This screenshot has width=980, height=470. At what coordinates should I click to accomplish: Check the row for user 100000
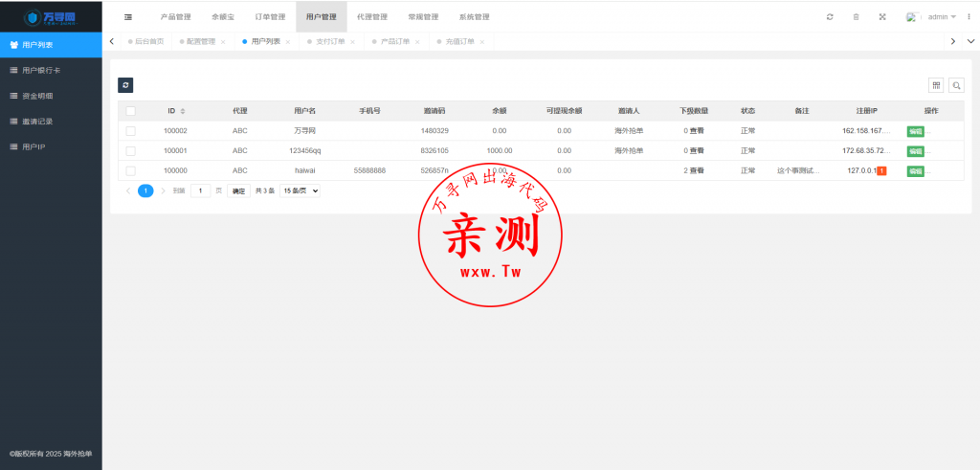tap(130, 170)
